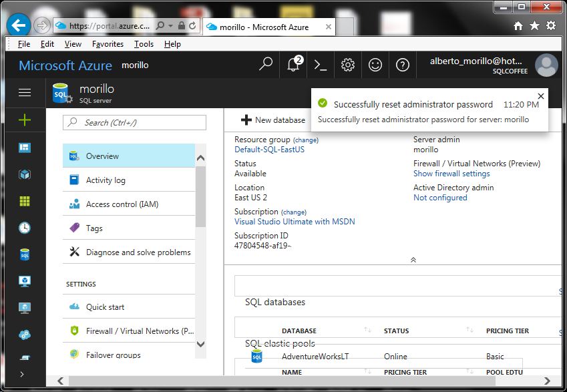The height and width of the screenshot is (392, 567).
Task: Open Diagnose and solve problems
Action: tap(129, 252)
